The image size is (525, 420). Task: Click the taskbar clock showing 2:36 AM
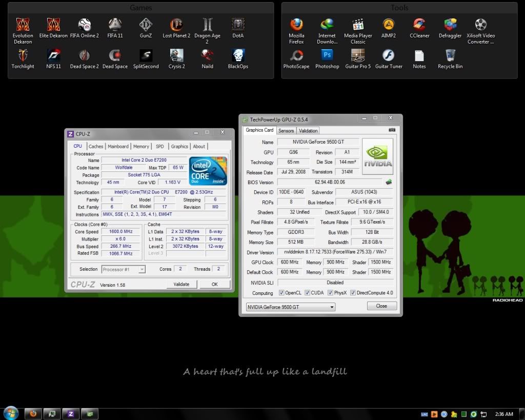pyautogui.click(x=504, y=414)
